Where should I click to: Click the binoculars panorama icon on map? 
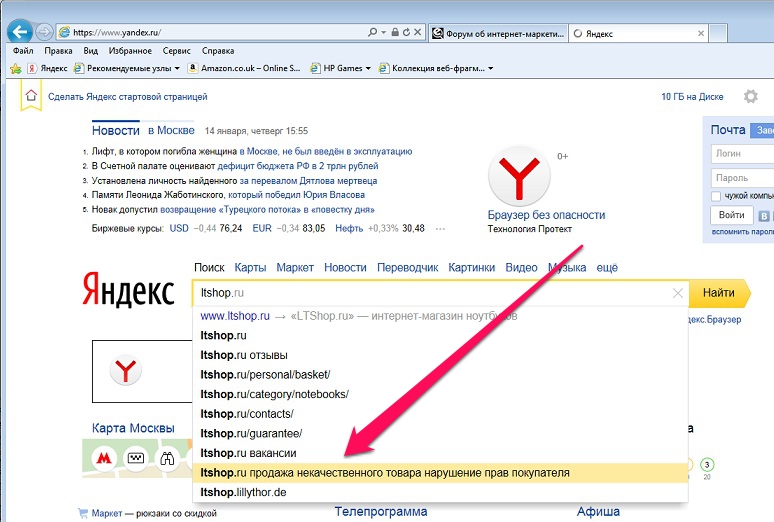[167, 459]
